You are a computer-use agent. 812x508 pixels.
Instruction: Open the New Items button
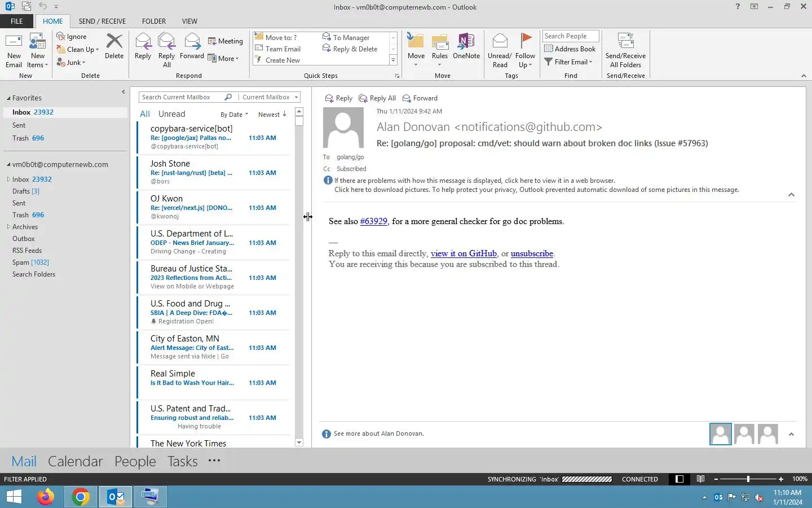[x=38, y=51]
